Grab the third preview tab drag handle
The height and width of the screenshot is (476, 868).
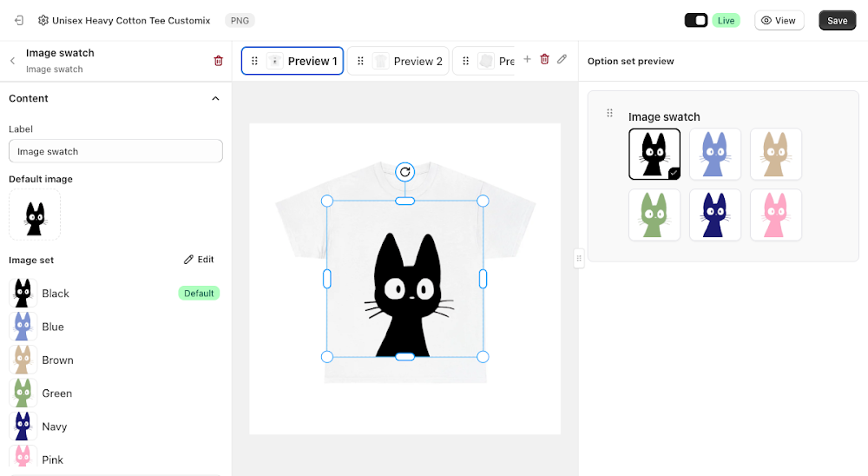465,61
